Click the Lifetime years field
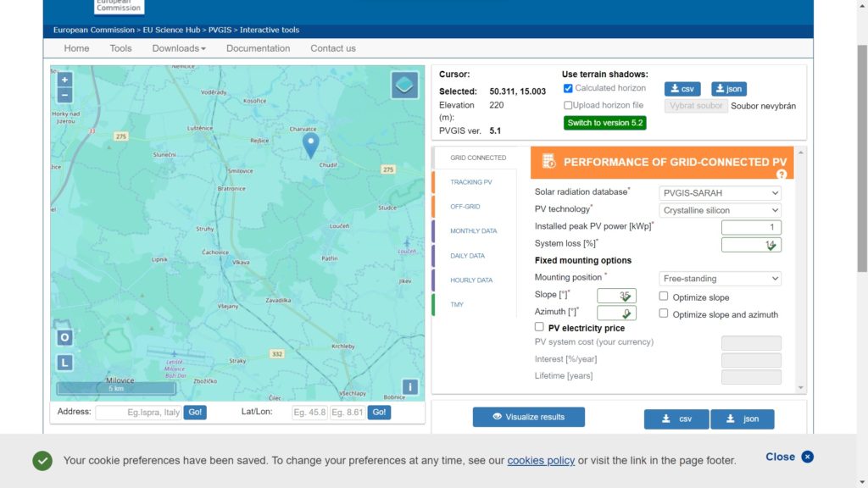 751,377
